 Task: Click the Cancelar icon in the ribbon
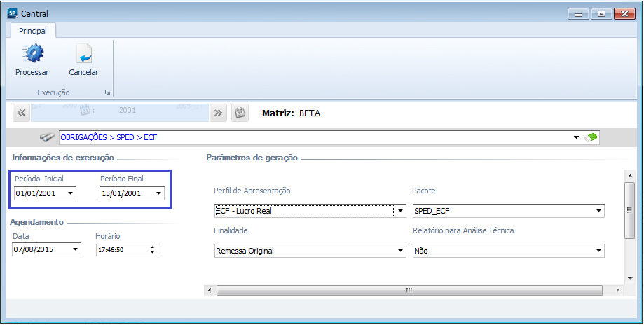click(83, 54)
